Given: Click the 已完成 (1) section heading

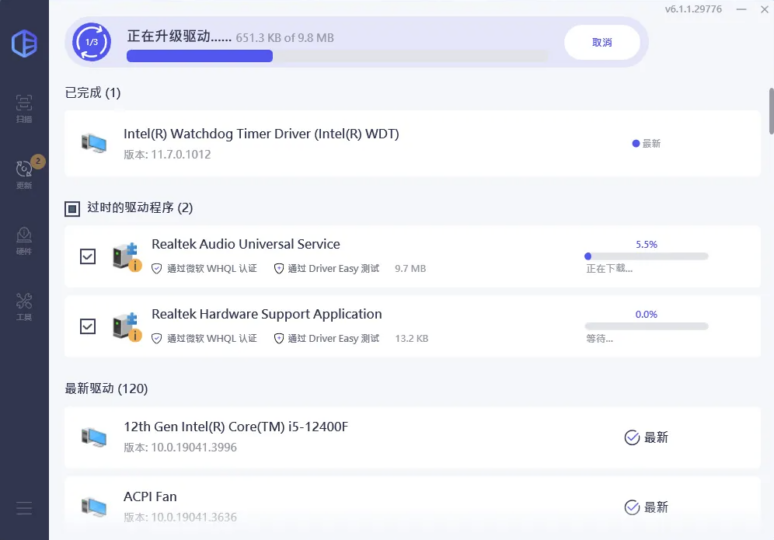Looking at the screenshot, I should click(93, 93).
